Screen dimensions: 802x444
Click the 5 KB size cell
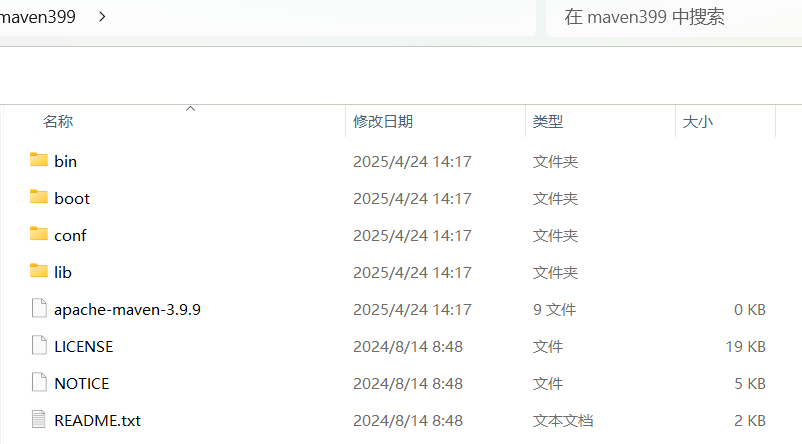750,384
